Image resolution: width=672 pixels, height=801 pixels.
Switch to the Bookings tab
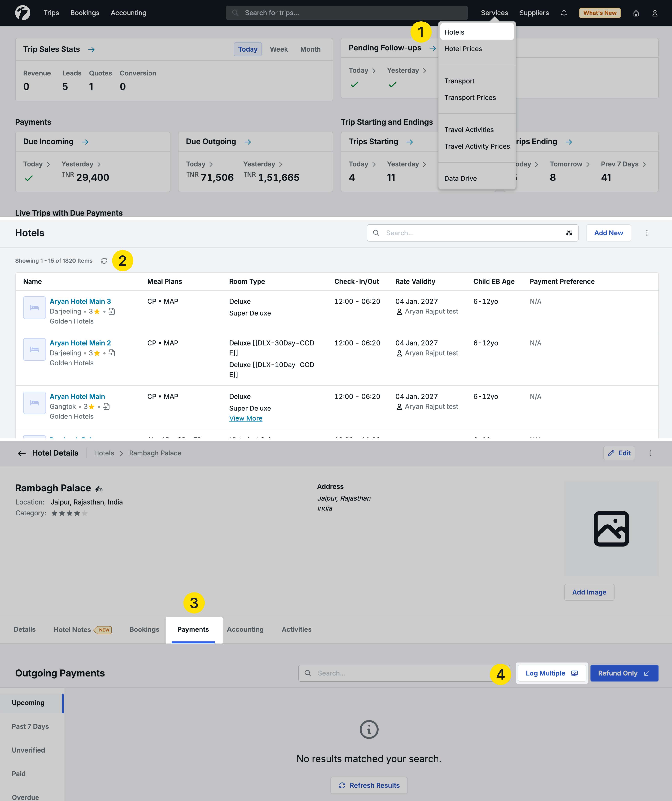pos(144,629)
